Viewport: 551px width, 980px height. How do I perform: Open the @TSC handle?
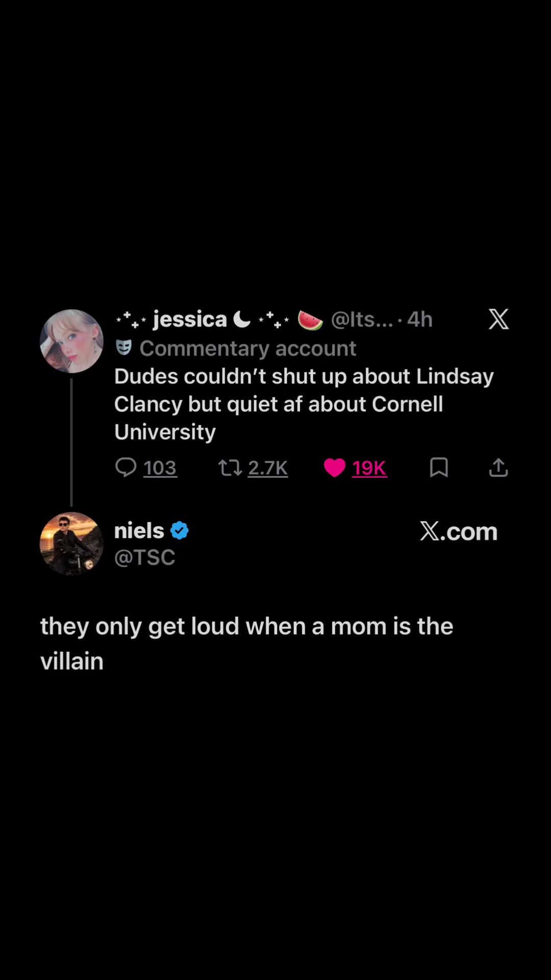coord(145,557)
